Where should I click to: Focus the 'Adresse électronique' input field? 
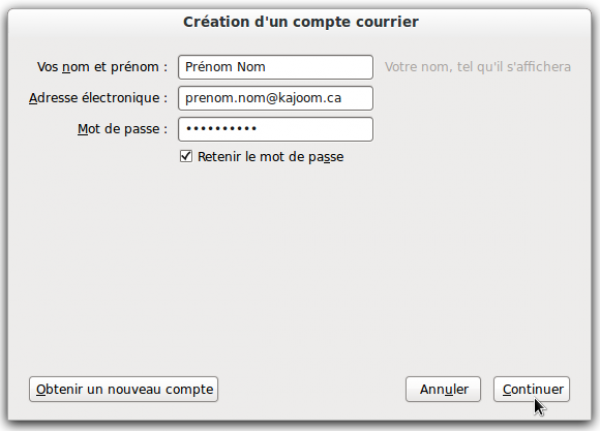(x=276, y=98)
